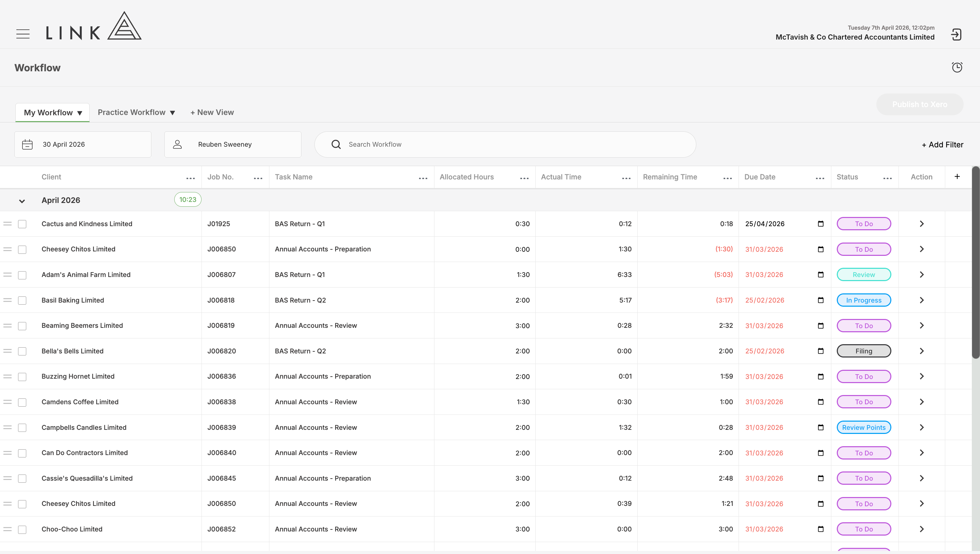Image resolution: width=980 pixels, height=554 pixels.
Task: Click the calendar icon beside 30 April 2026
Action: pyautogui.click(x=27, y=145)
